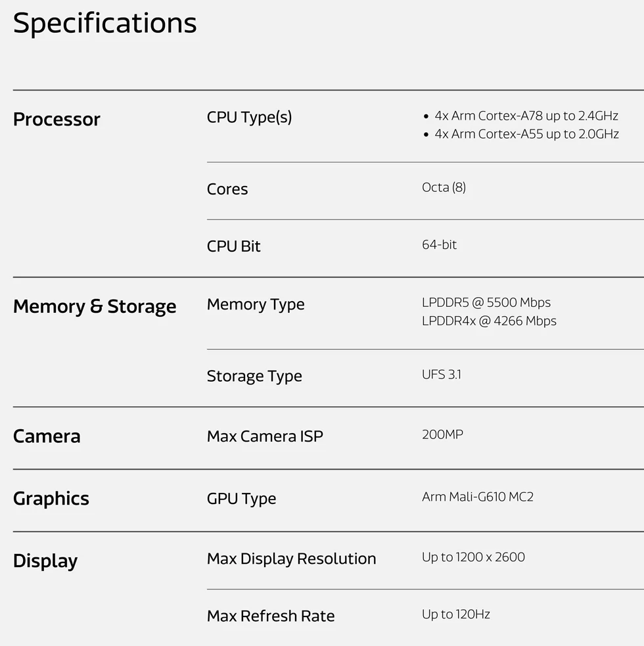Click the CPU Bit label
Viewport: 644px width, 646px height.
click(233, 246)
